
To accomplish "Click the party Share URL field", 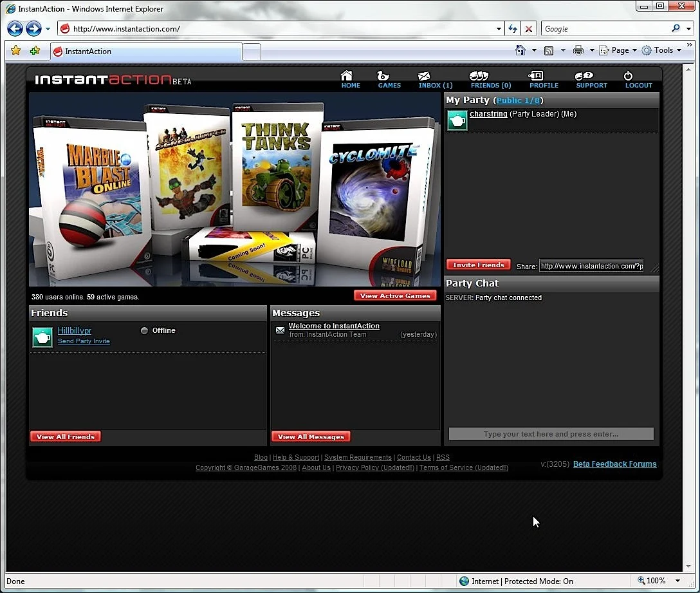I will 591,266.
